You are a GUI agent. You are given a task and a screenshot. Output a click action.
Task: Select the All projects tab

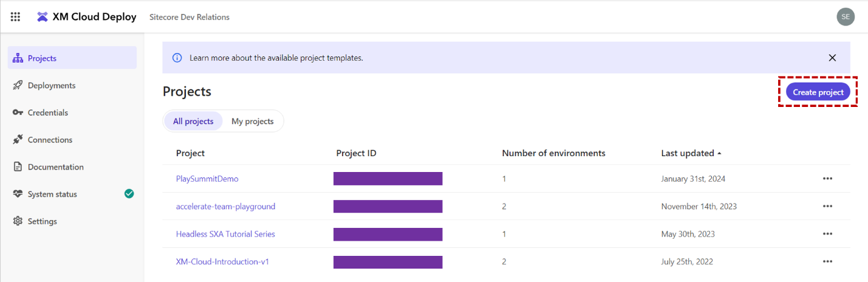click(193, 122)
